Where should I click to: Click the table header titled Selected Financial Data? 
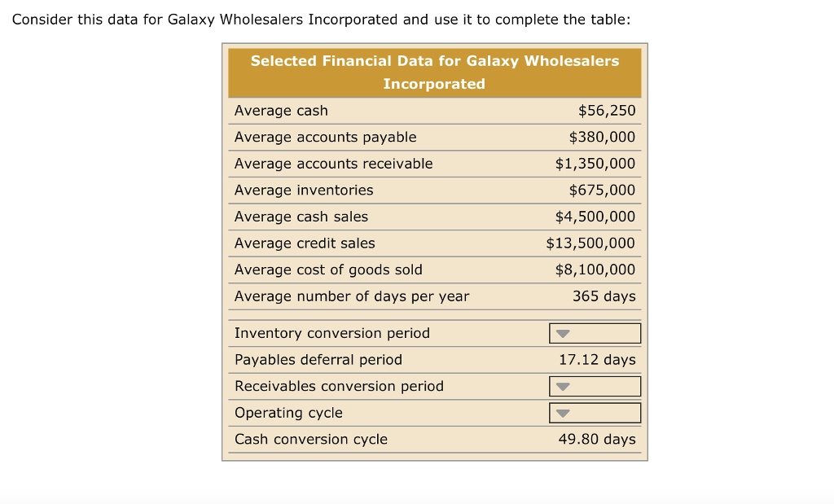click(x=434, y=72)
